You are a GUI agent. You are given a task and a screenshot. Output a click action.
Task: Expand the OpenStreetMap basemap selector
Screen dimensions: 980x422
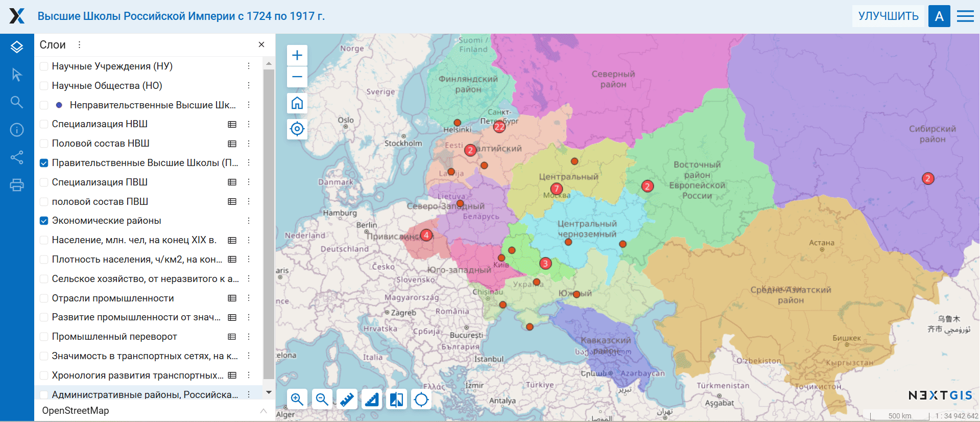(x=264, y=411)
